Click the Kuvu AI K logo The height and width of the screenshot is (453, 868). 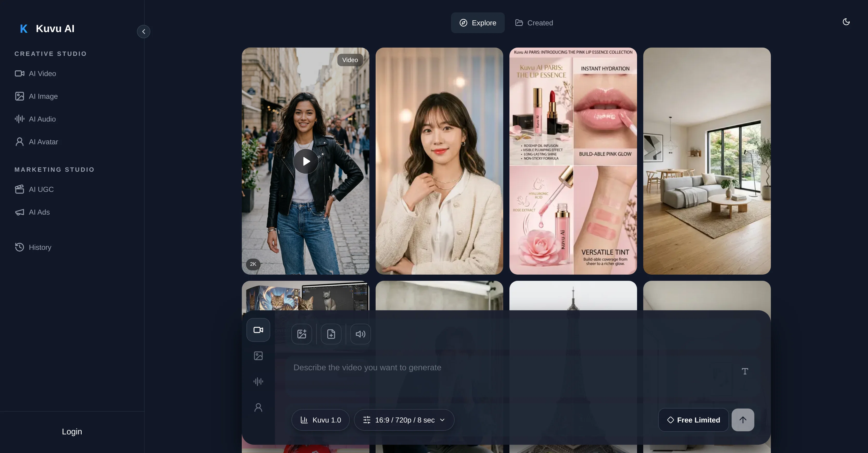pyautogui.click(x=24, y=29)
